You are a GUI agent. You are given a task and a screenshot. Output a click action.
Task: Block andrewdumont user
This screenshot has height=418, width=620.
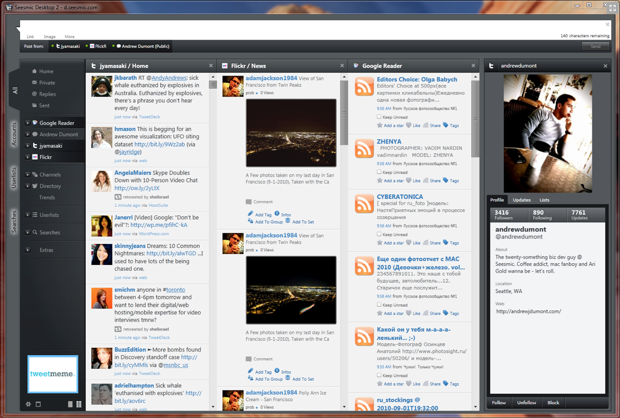(553, 403)
